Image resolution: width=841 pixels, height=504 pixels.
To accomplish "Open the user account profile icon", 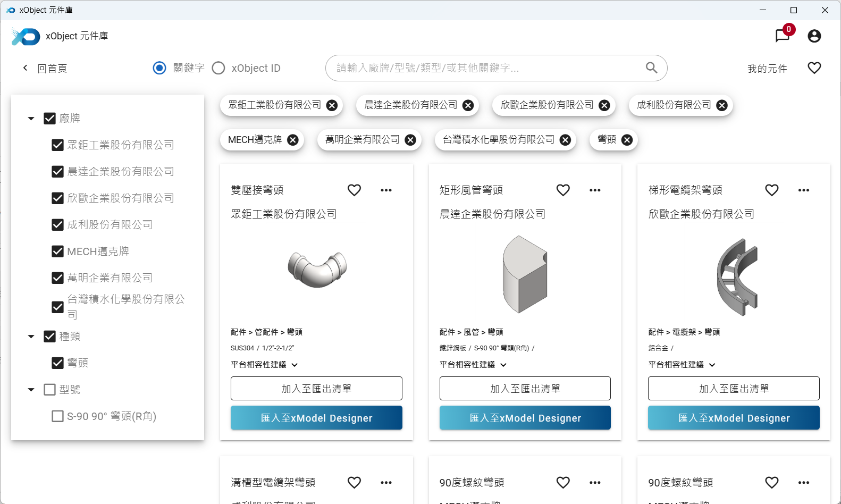I will tap(814, 36).
